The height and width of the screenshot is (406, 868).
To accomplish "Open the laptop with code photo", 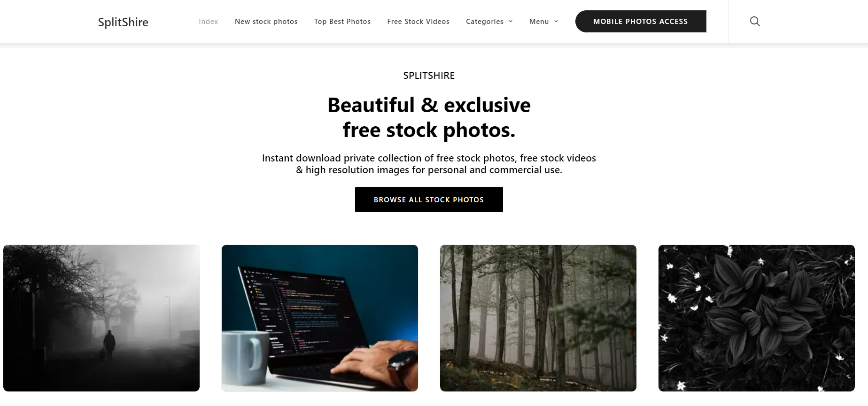I will pyautogui.click(x=320, y=318).
